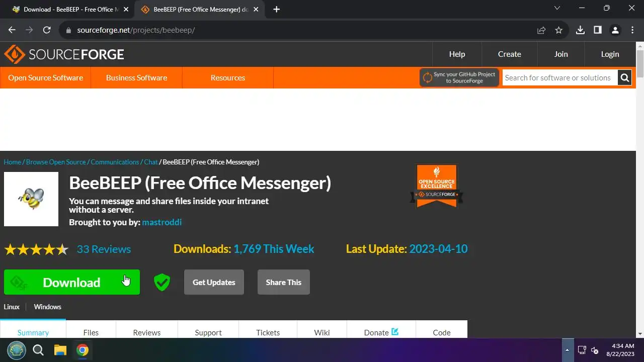
Task: Click the muted volume tray icon
Action: (595, 350)
